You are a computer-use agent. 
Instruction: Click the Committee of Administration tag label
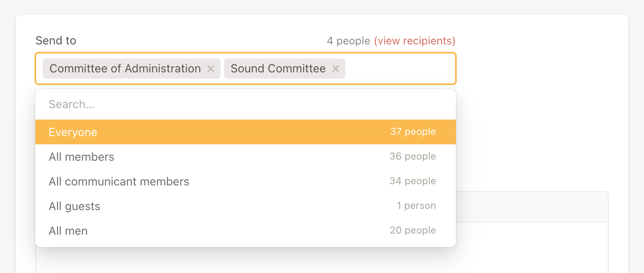coord(125,69)
